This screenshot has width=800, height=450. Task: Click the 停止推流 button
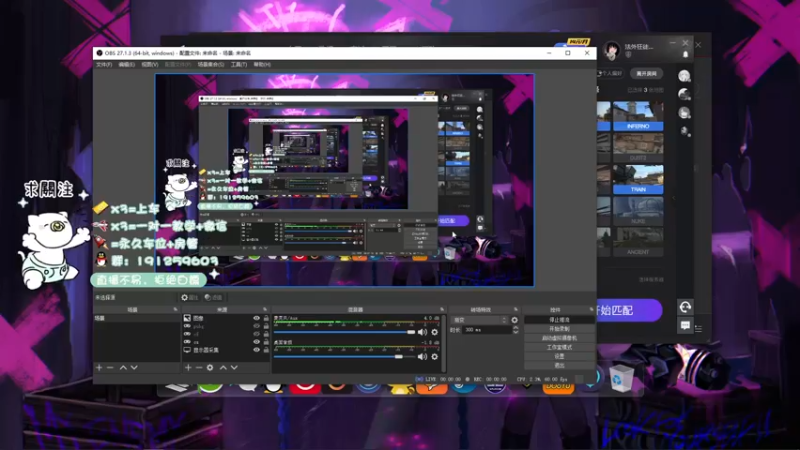click(559, 320)
